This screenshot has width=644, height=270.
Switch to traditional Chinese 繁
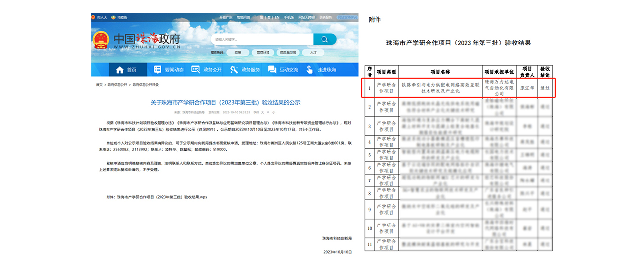(x=268, y=17)
